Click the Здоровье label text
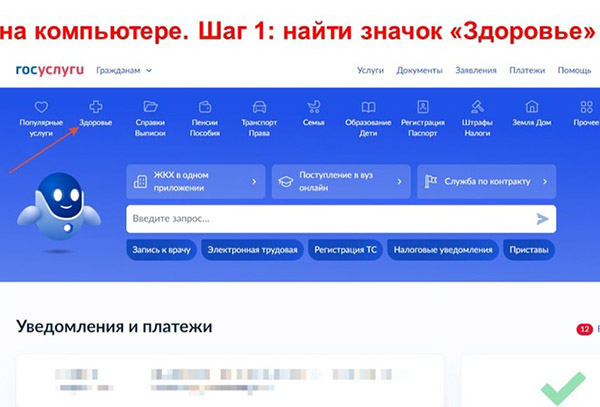 click(96, 123)
